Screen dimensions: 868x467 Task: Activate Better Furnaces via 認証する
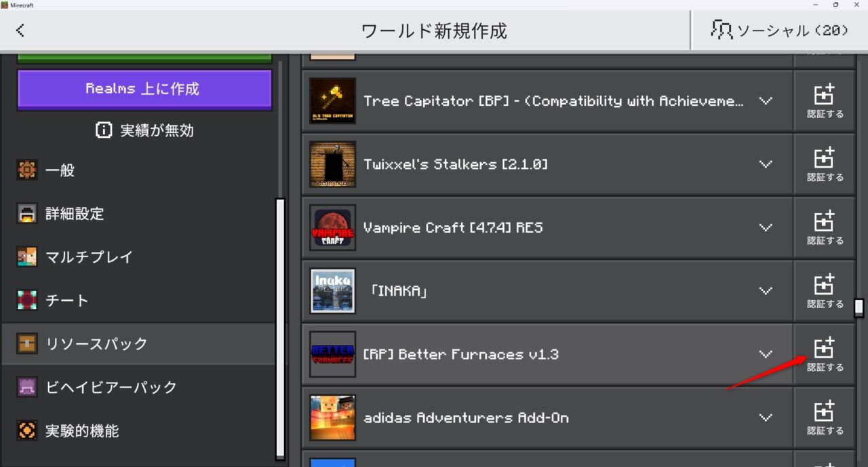[x=825, y=354]
